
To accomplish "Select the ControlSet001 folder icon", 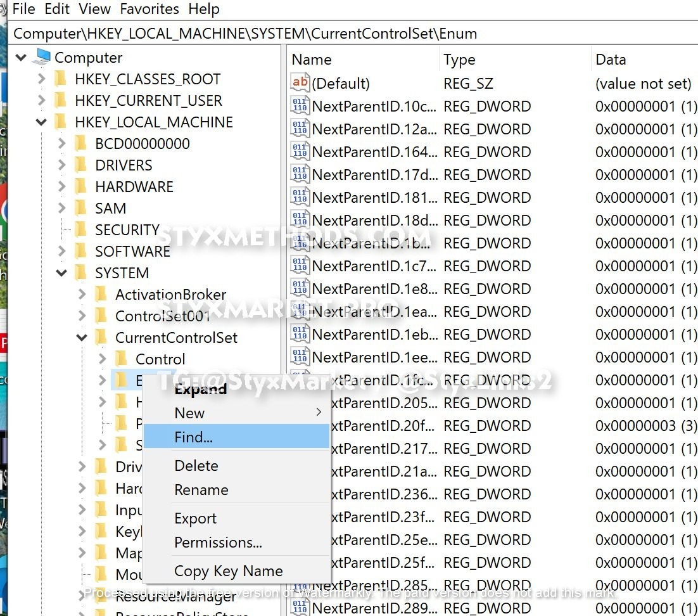I will [x=101, y=316].
